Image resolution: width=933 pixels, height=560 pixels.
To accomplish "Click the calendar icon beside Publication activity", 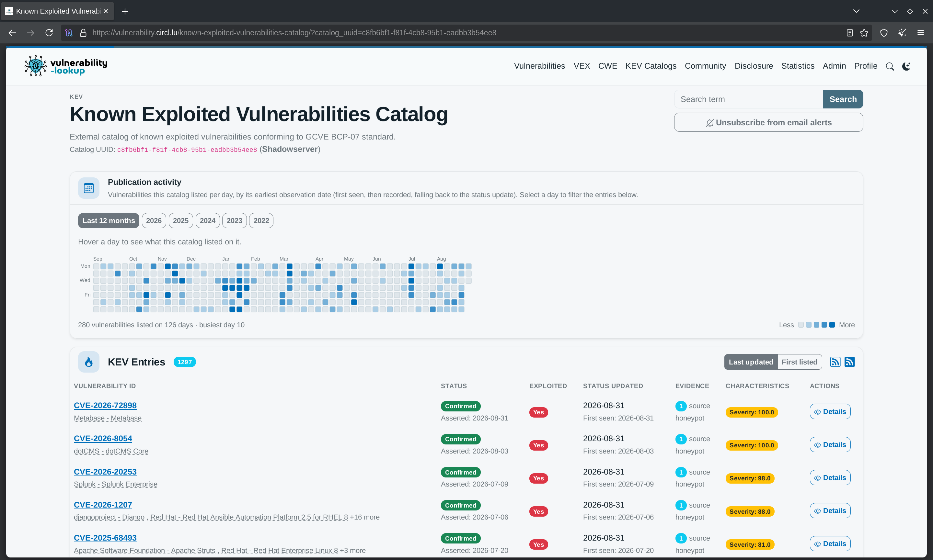I will (x=89, y=188).
